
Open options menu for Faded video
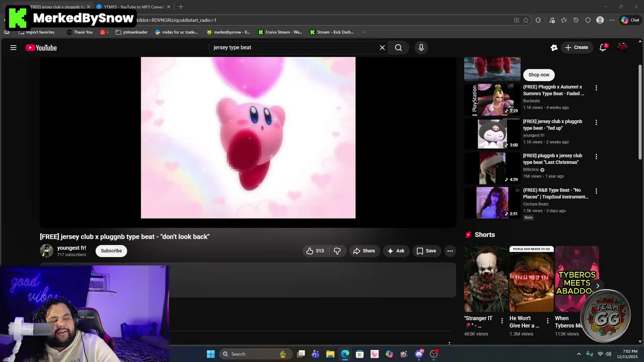[x=596, y=88]
